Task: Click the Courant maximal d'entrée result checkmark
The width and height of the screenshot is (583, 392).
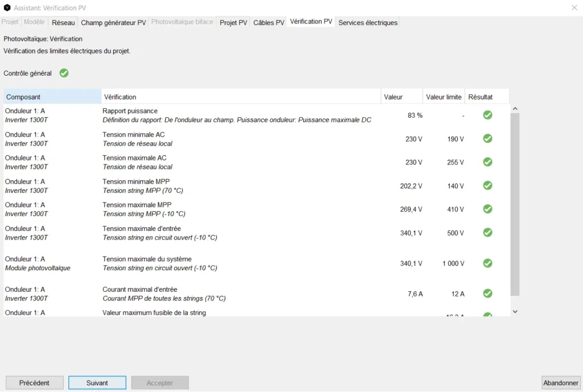Action: 487,294
